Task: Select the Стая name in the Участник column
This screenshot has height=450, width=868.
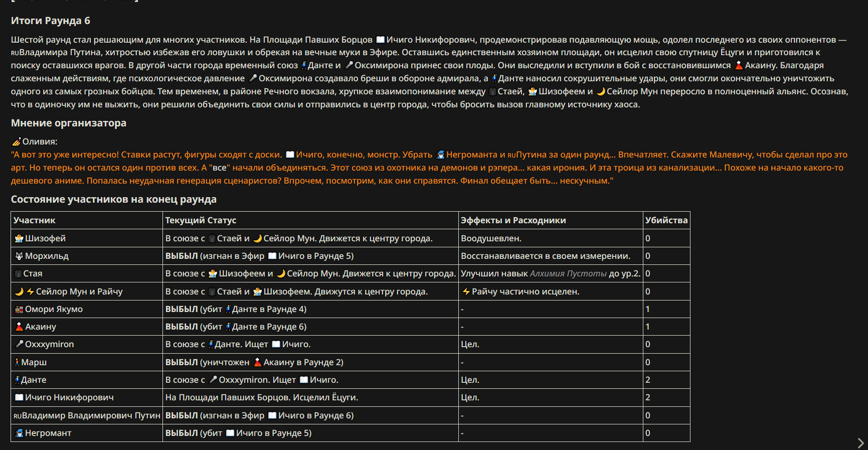Action: 33,273
